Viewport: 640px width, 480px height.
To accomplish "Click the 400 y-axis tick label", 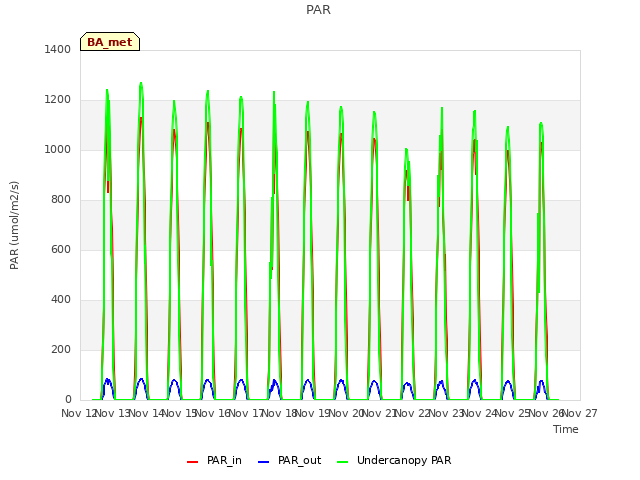I will (x=61, y=300).
